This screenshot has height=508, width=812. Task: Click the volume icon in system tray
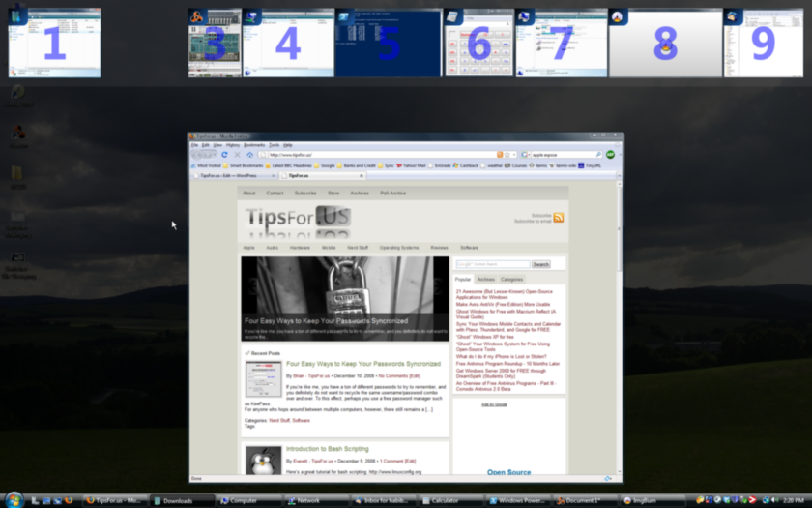[x=774, y=500]
